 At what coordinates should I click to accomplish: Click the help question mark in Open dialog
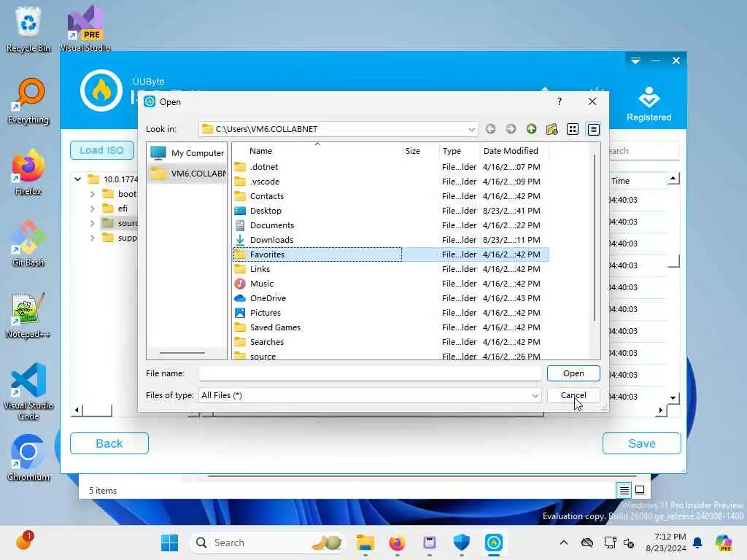(560, 101)
